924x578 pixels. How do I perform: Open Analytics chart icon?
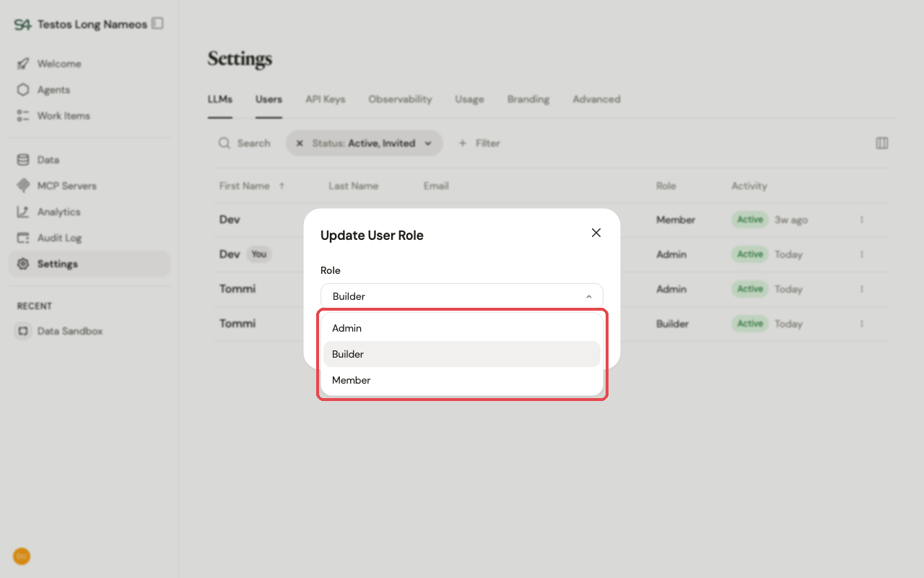23,212
